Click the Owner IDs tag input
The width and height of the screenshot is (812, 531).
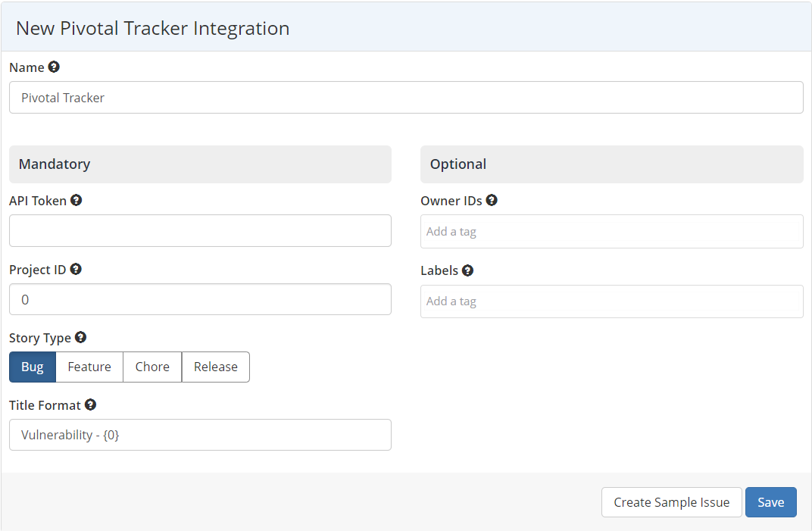(x=611, y=231)
